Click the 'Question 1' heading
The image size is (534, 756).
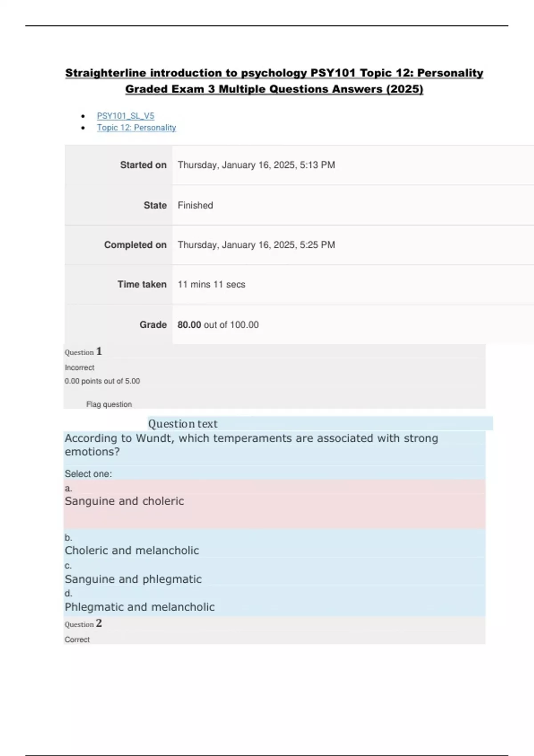[x=83, y=352]
